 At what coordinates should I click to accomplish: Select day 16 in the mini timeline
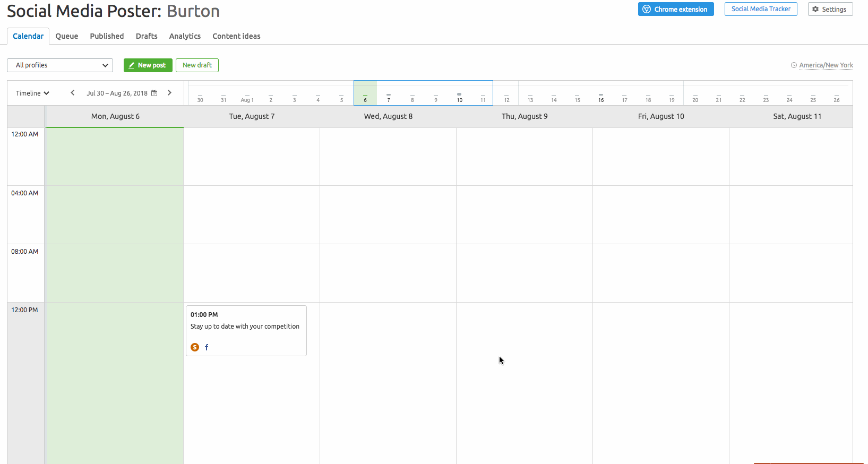(601, 97)
